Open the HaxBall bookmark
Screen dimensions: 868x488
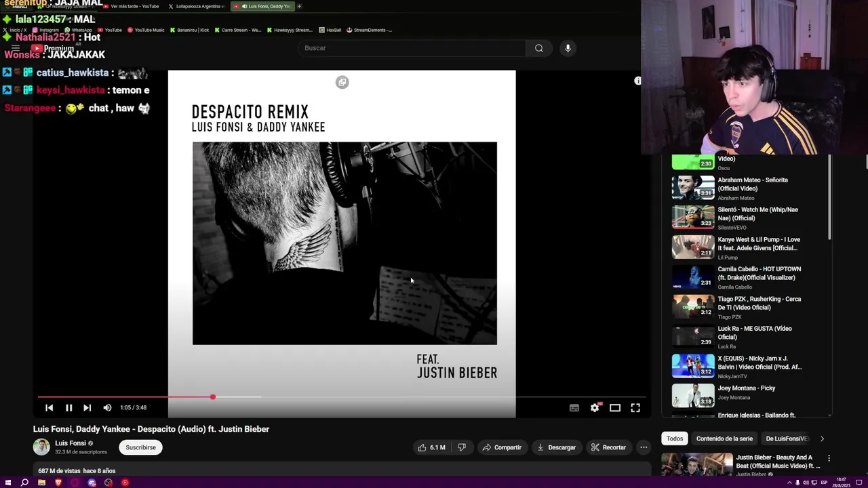(330, 30)
